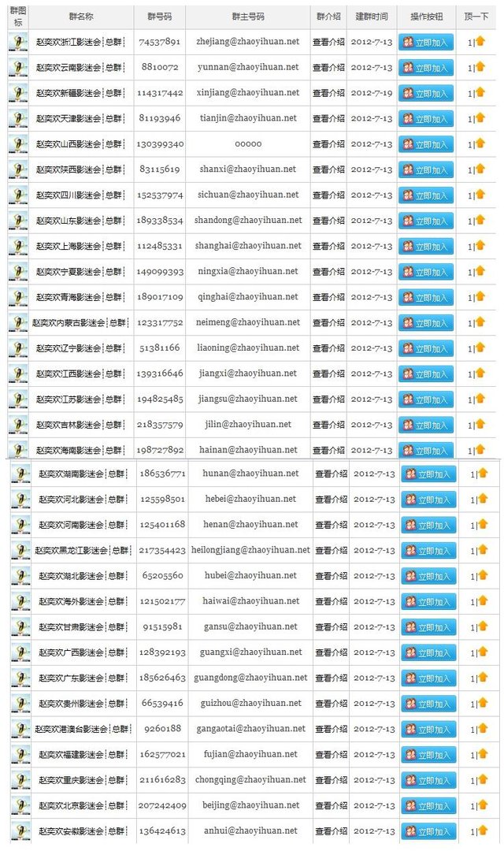This screenshot has height=851, width=504.
Task: Click group icon for 赵奕欢浙江影迷会
Action: coord(18,42)
